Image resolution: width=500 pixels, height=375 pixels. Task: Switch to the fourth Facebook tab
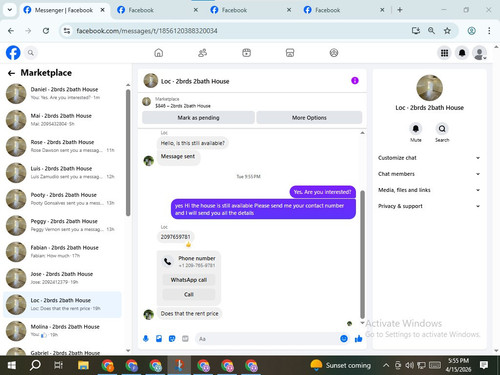(x=343, y=10)
